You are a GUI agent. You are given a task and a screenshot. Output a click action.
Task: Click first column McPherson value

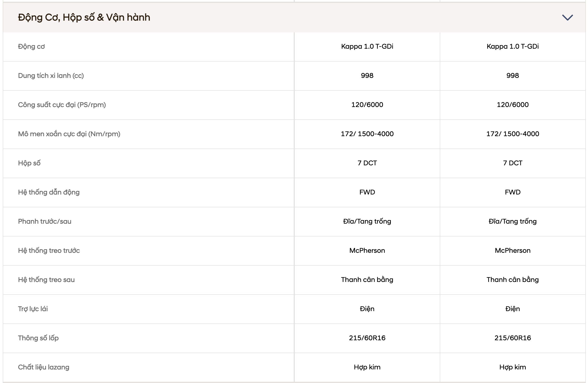pos(367,251)
